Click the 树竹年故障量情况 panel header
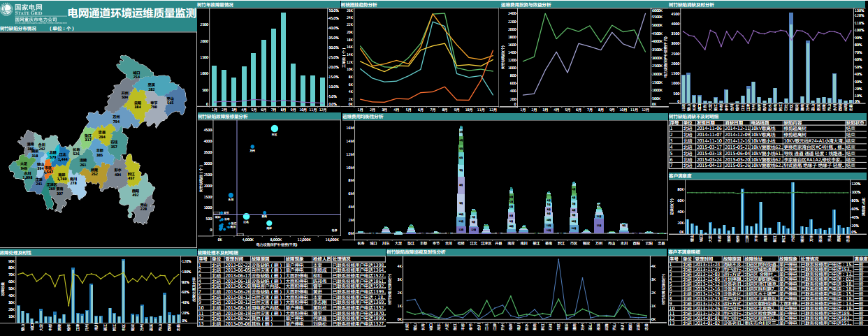 [216, 4]
